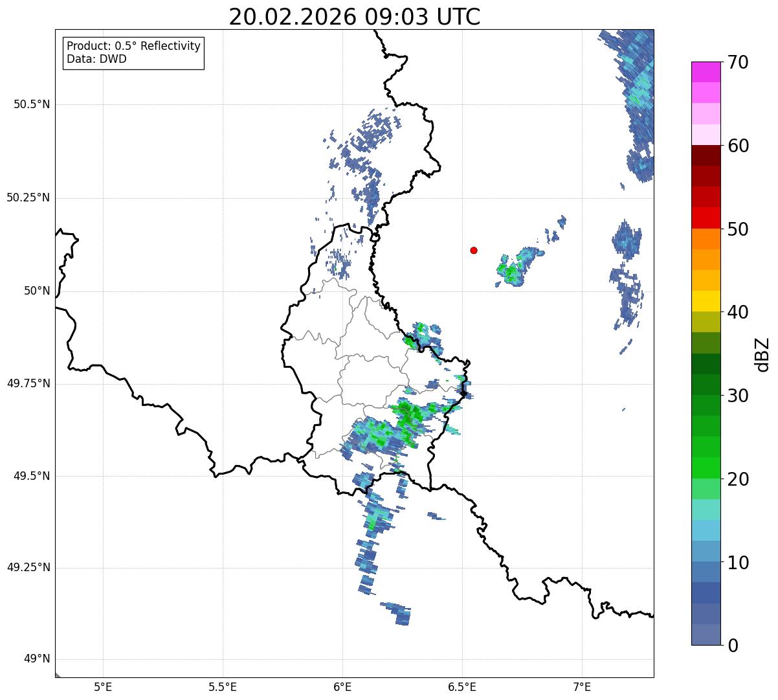Click the latitude label 49.25°N
Viewport: 778px width, 700px height.
click(x=28, y=567)
